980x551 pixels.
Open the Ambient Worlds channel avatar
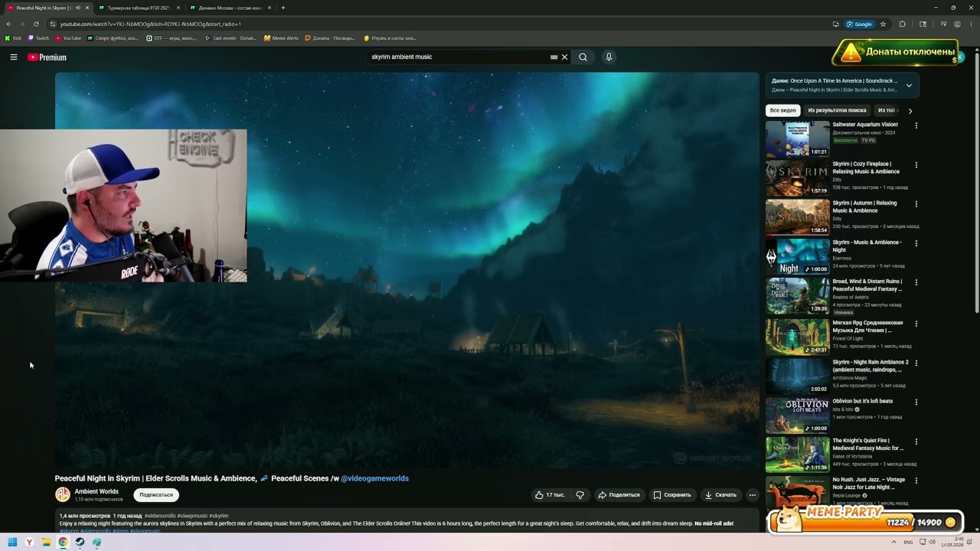coord(63,494)
